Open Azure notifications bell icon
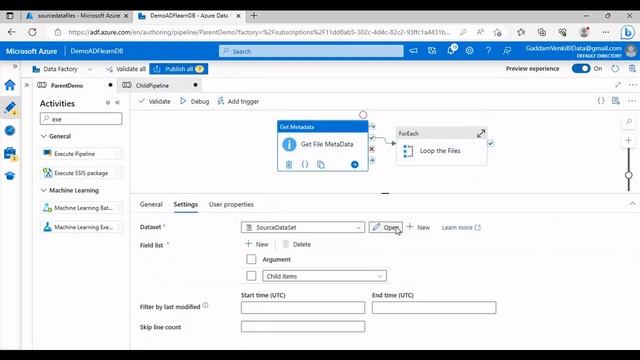 [x=451, y=51]
